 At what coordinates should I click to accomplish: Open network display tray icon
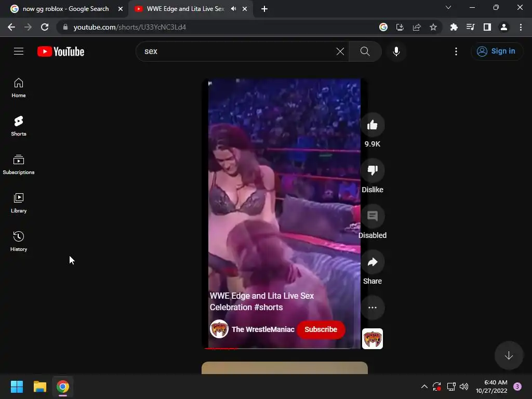point(451,387)
